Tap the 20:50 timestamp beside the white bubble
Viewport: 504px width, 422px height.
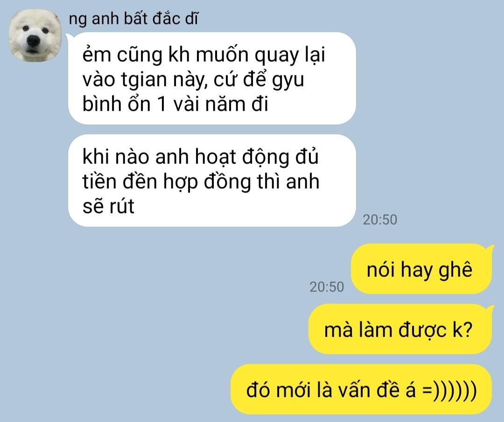(380, 220)
